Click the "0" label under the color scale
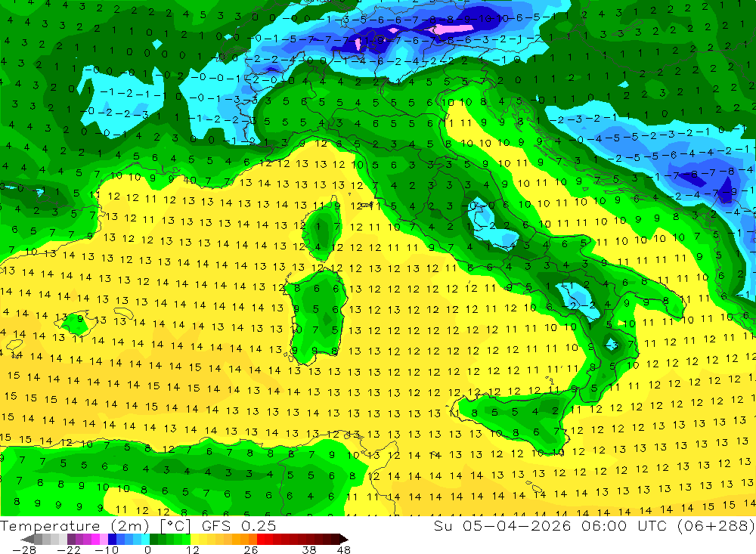756x554 pixels. click(x=147, y=550)
